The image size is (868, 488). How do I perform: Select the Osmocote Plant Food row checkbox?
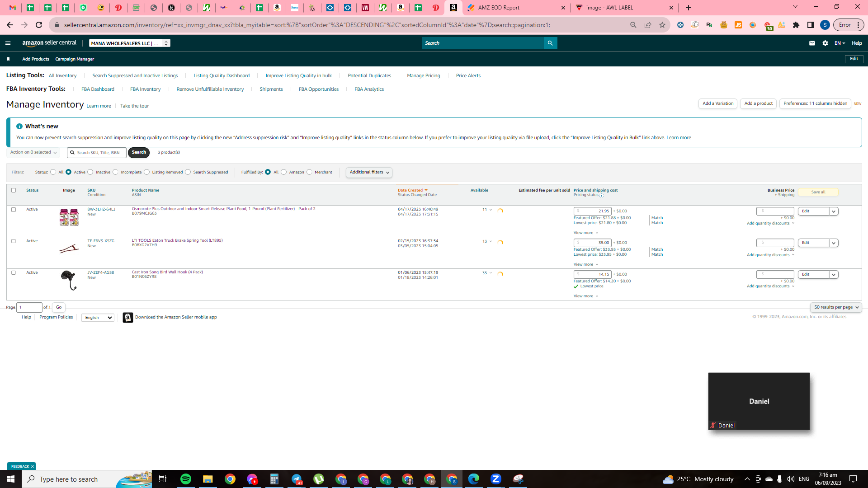14,210
